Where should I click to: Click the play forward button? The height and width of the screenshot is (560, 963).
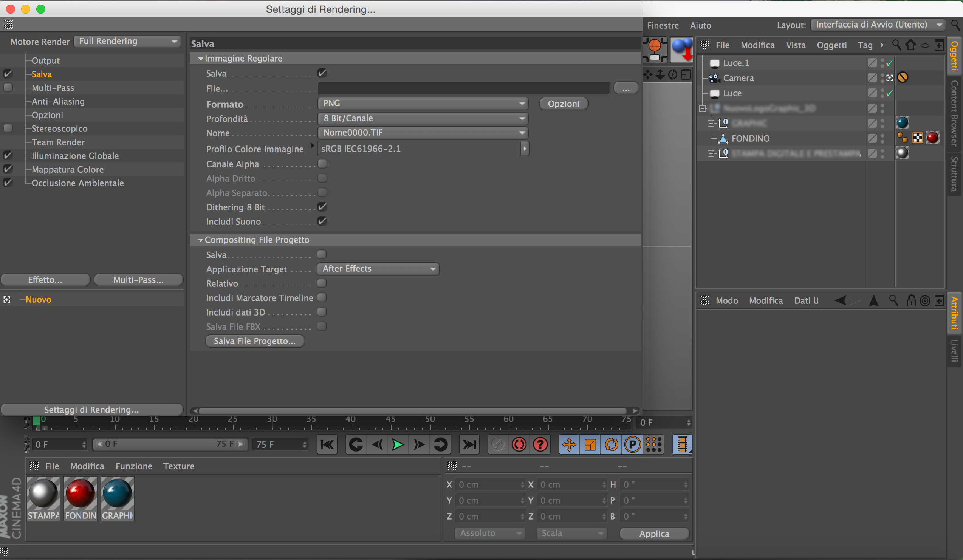tap(398, 444)
